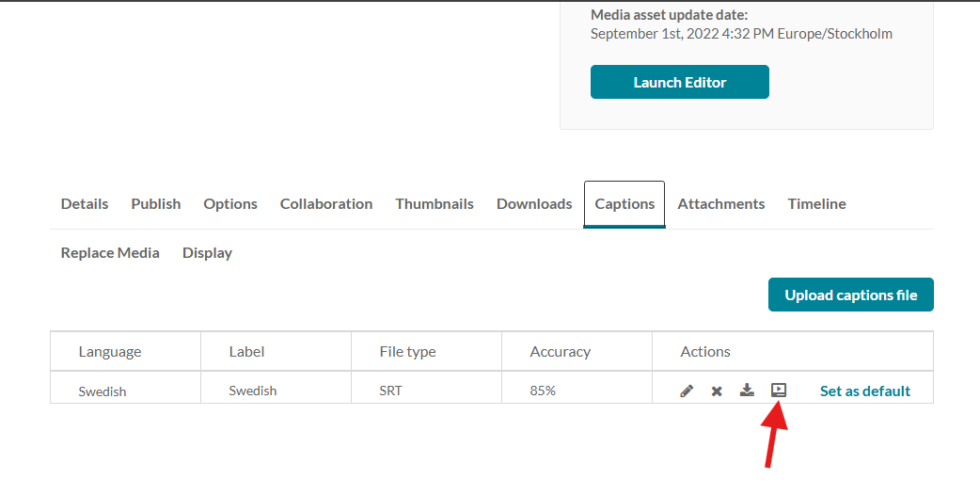Screen dimensions: 980x495
Task: Open the Attachments tab
Action: [721, 203]
